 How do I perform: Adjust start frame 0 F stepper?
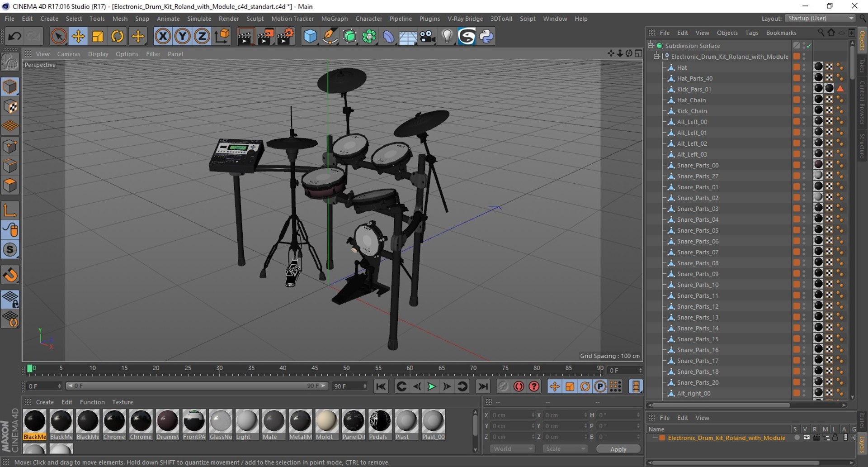(59, 386)
